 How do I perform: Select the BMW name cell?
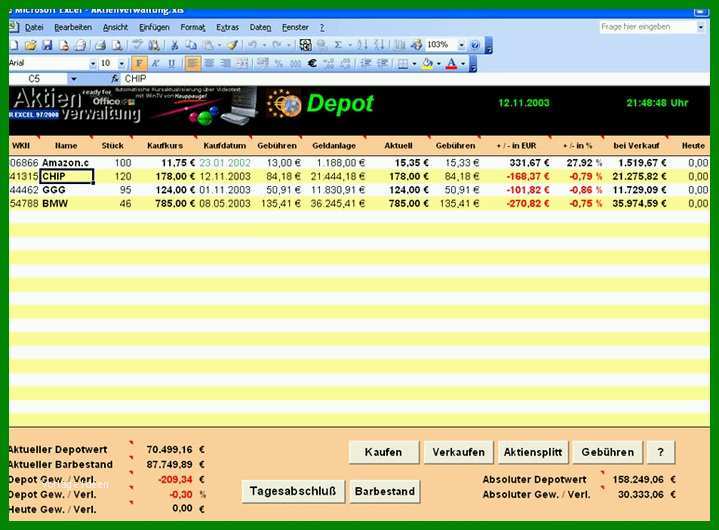(x=67, y=204)
